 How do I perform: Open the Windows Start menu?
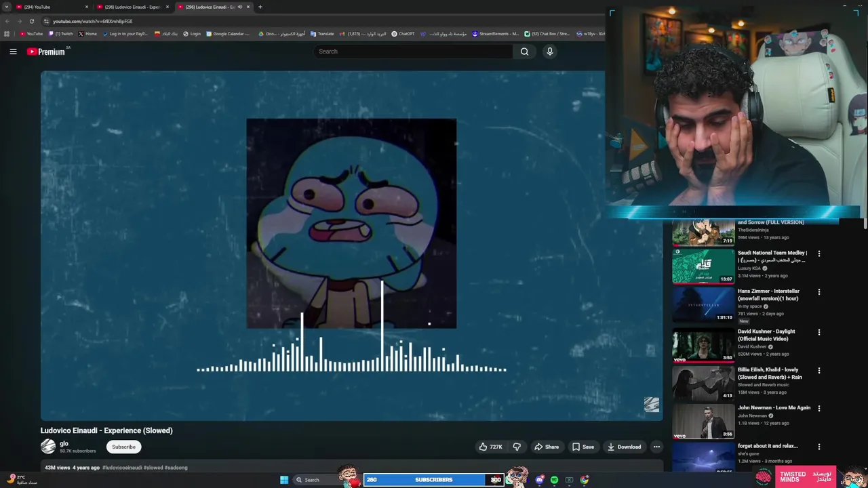[284, 480]
